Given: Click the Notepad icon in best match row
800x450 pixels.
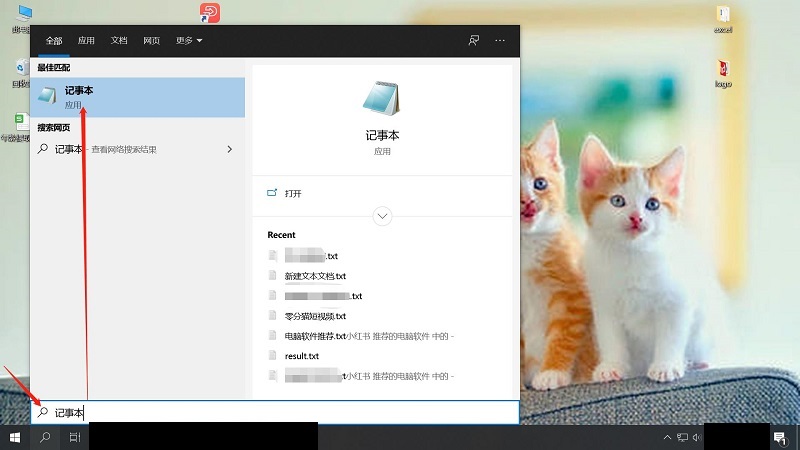Looking at the screenshot, I should coord(46,95).
